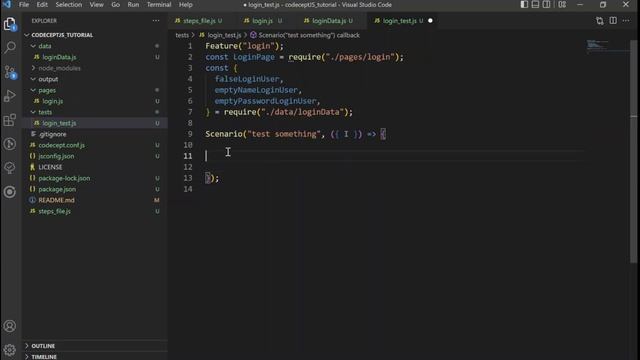Select login_test.js in the explorer tree
The width and height of the screenshot is (640, 360).
click(59, 123)
